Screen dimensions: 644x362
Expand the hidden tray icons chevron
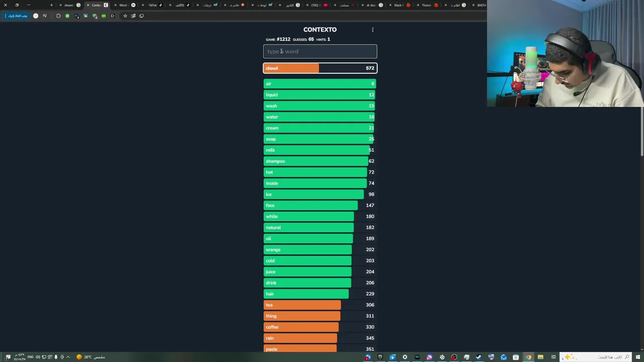click(x=68, y=357)
